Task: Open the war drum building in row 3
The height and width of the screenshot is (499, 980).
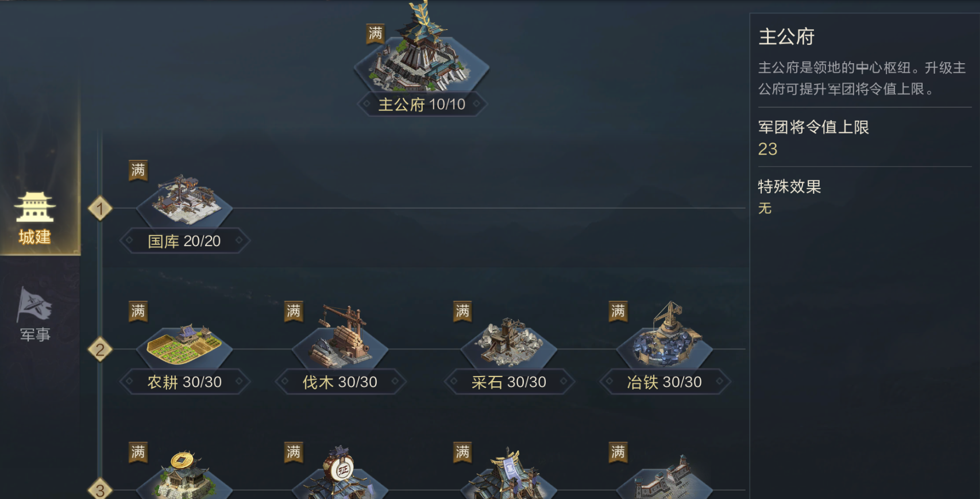Action: (x=340, y=473)
